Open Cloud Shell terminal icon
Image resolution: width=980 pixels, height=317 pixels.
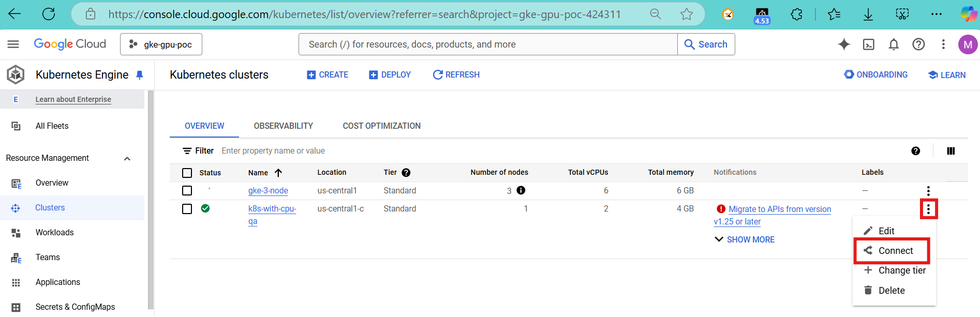[x=869, y=44]
